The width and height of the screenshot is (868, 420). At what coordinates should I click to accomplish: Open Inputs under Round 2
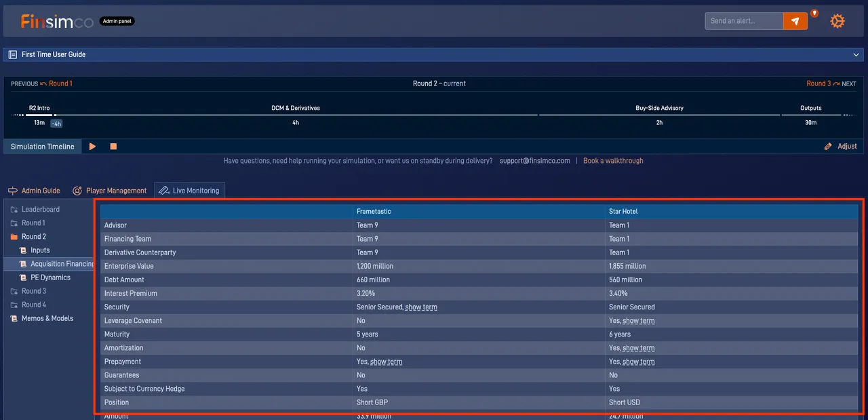pos(40,250)
